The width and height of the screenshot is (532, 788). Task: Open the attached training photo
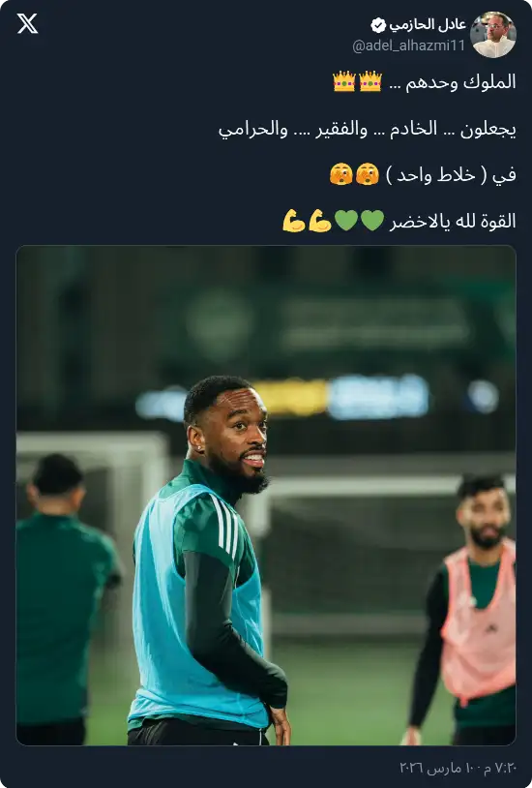click(x=266, y=495)
